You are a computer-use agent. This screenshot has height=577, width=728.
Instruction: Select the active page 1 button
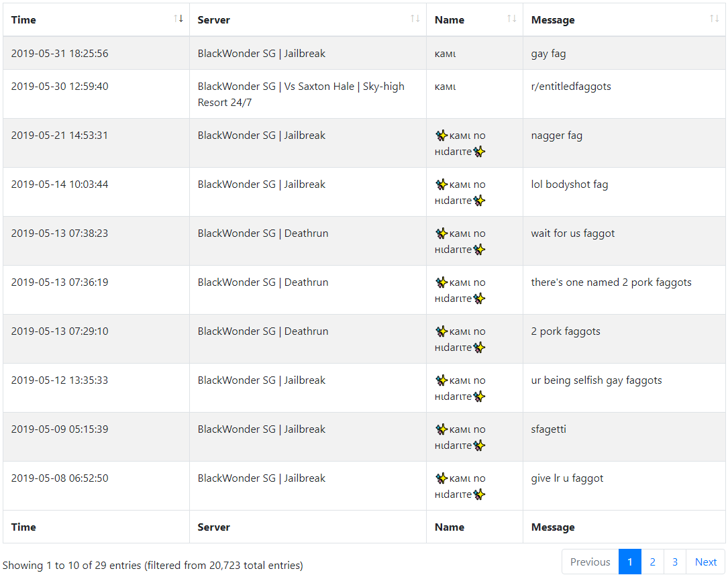[x=630, y=562]
